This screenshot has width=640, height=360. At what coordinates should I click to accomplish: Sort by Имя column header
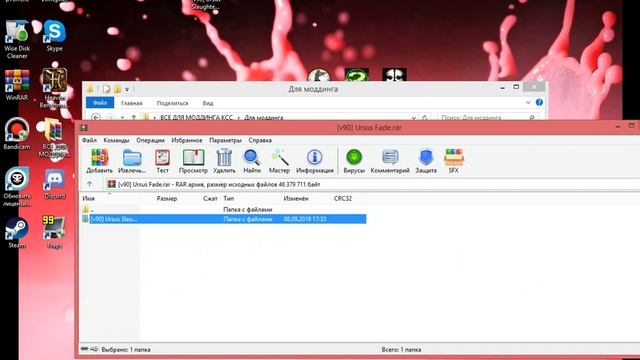click(89, 198)
